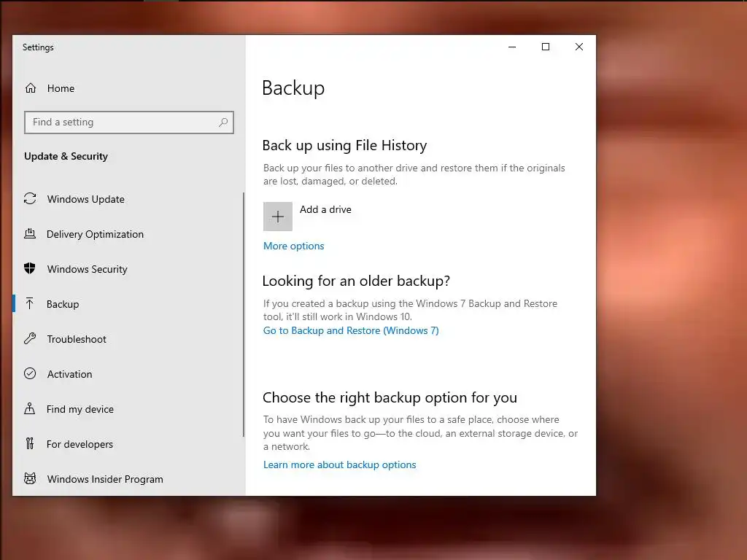
Task: Click the plus button to add a drive
Action: pos(278,217)
